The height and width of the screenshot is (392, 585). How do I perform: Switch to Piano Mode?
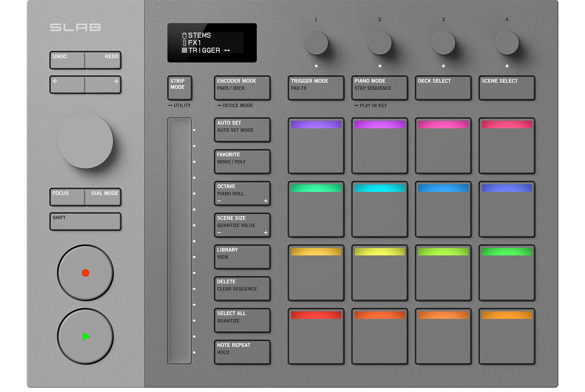click(x=379, y=88)
